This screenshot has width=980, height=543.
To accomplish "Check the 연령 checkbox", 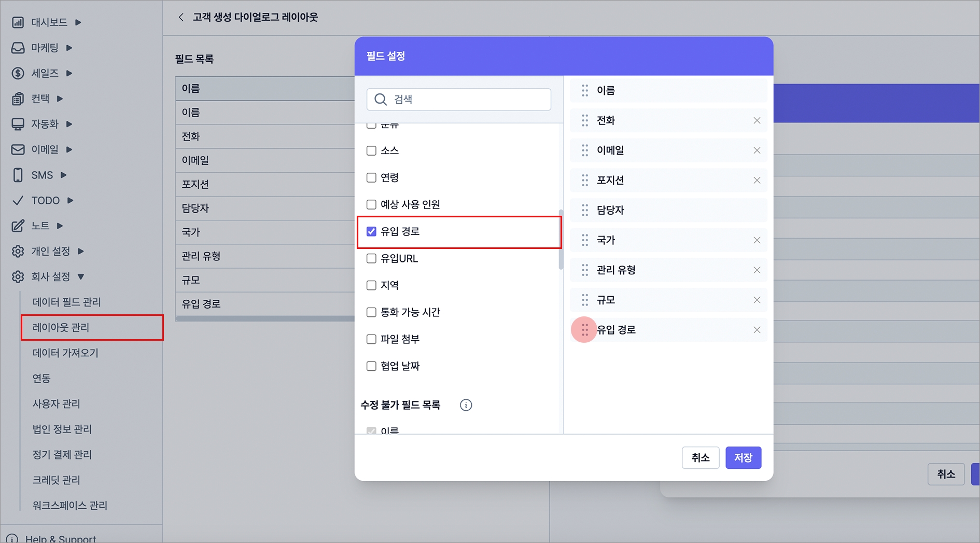I will click(371, 178).
